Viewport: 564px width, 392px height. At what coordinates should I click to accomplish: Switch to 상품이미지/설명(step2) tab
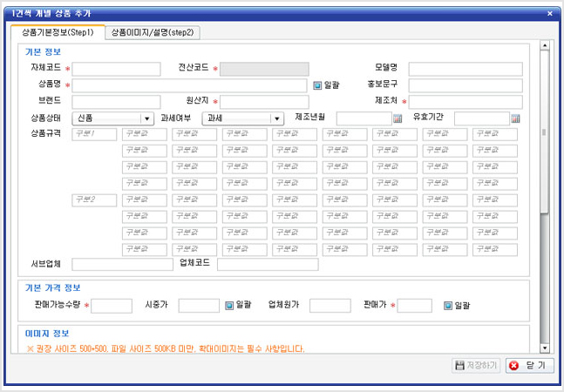pyautogui.click(x=153, y=32)
